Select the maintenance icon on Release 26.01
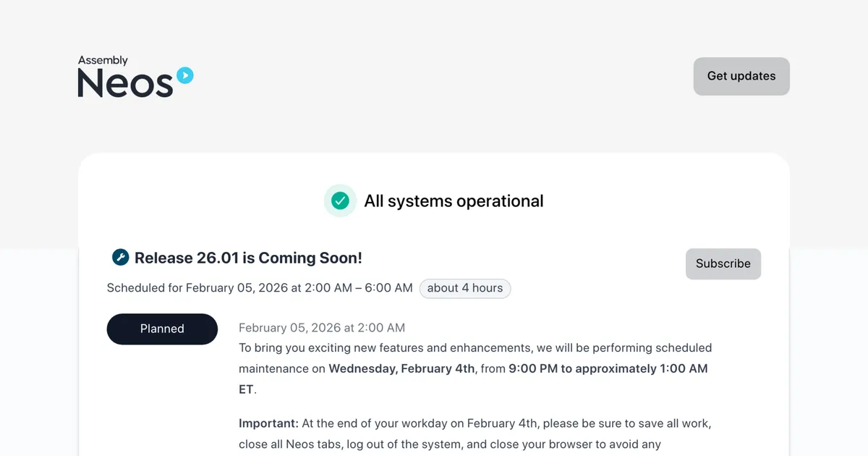This screenshot has width=868, height=456. [x=120, y=257]
